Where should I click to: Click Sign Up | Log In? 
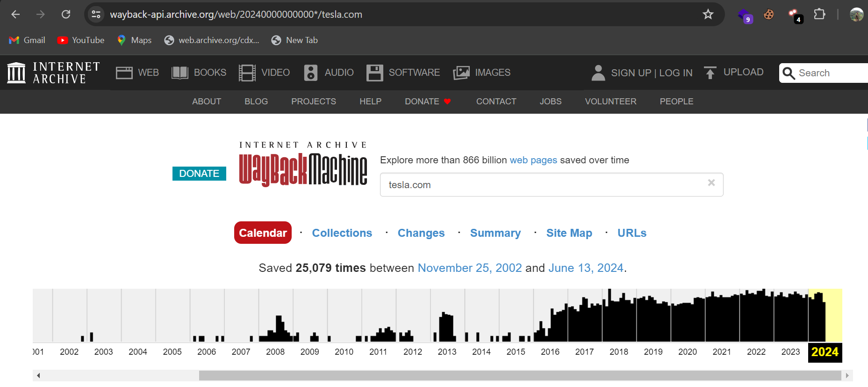[x=642, y=73]
